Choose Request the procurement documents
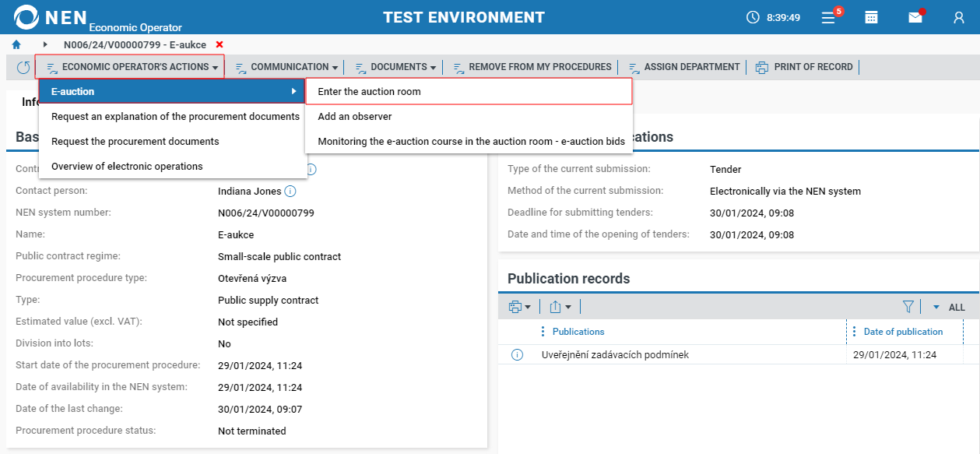Screen dimensions: 980x454 (135, 142)
